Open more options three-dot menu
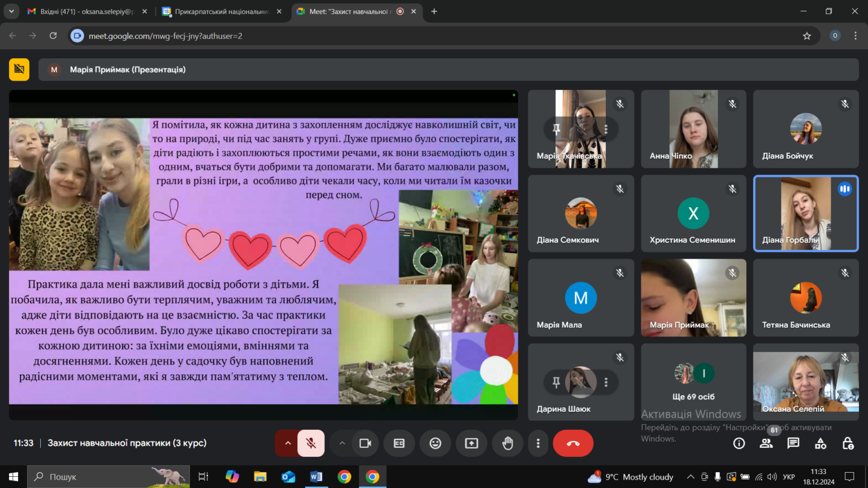This screenshot has height=488, width=868. 538,443
